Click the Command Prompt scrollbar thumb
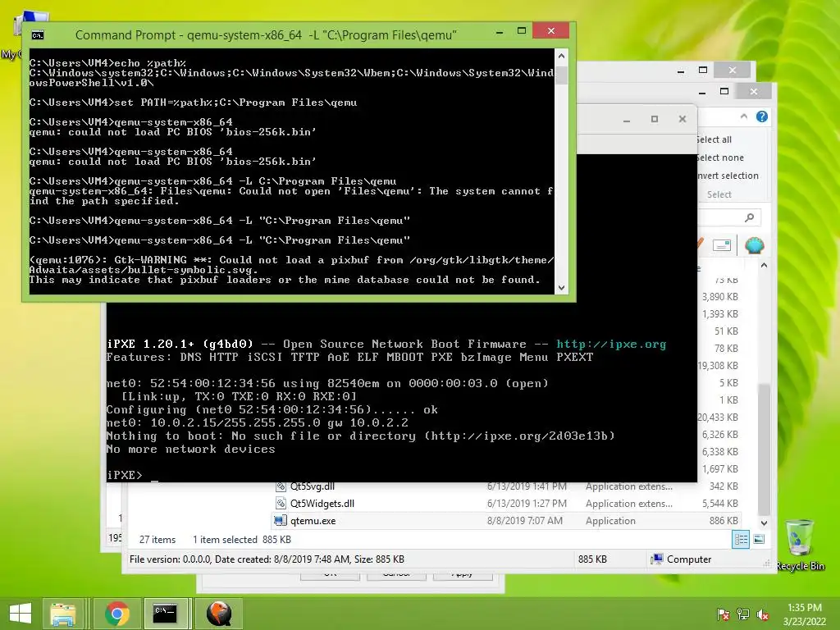 coord(561,75)
